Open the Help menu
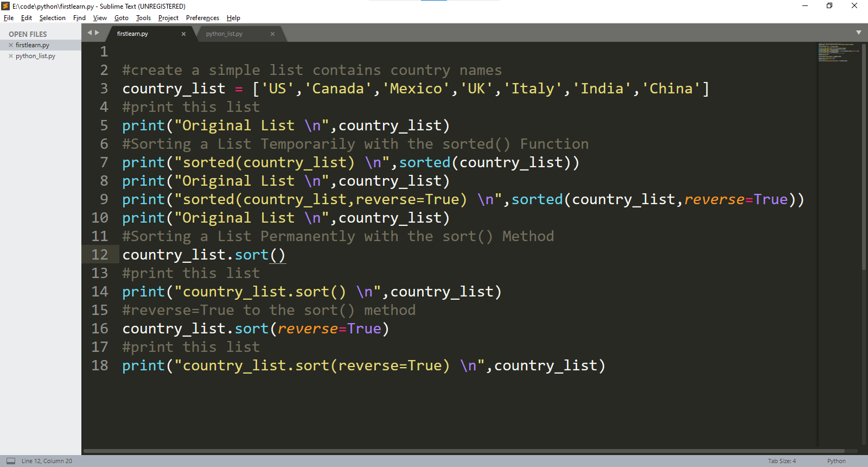 coord(233,18)
